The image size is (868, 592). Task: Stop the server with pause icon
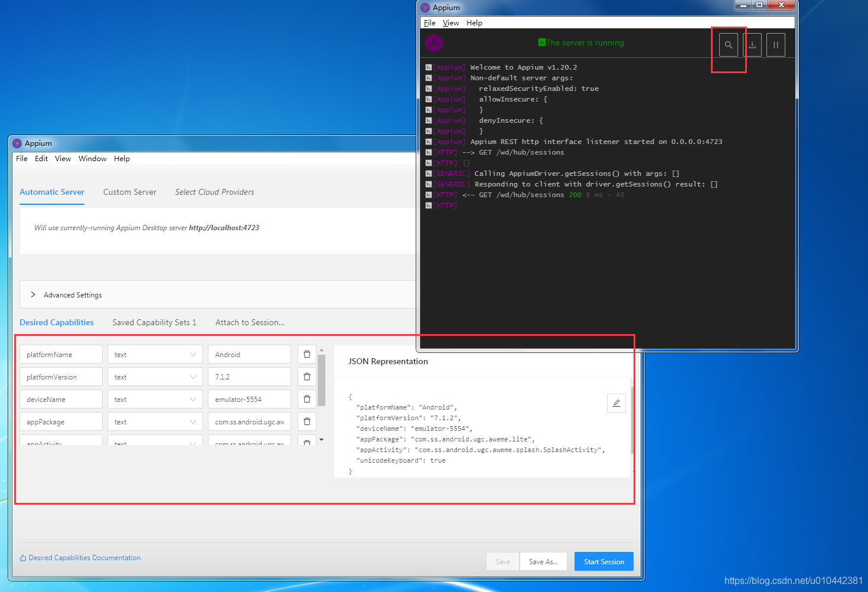(x=776, y=45)
